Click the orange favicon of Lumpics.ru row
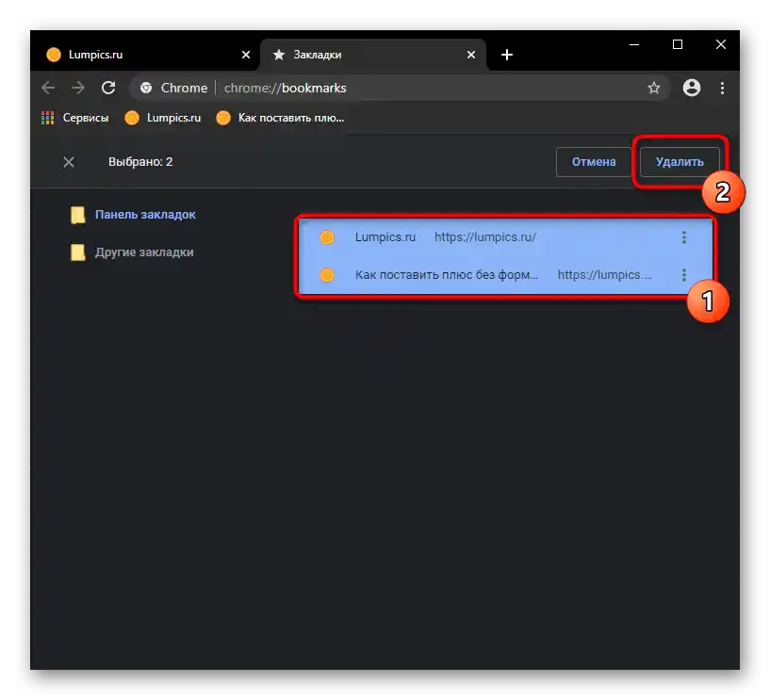770x700 pixels. coord(327,237)
